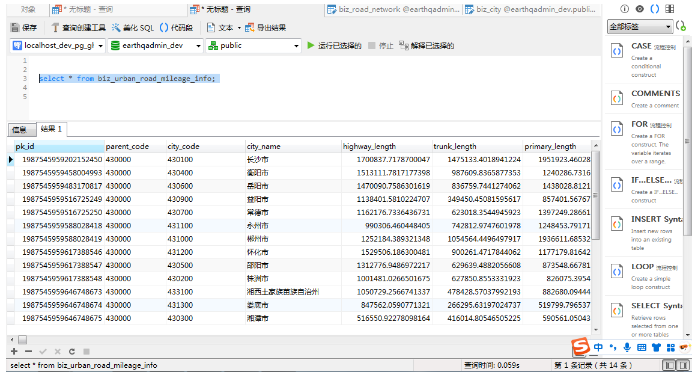This screenshot has width=696, height=379.
Task: Click the results horizontal scrollbar thumb
Action: (x=23, y=340)
